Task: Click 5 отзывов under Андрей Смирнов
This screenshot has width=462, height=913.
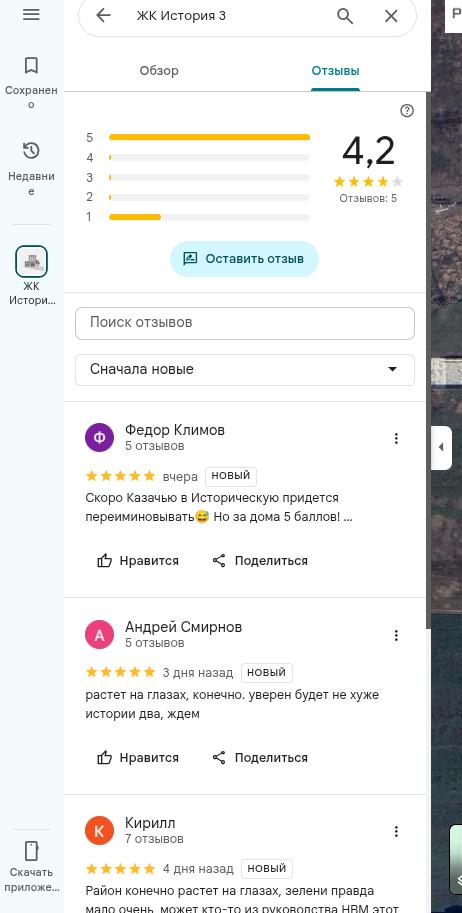Action: tap(155, 643)
